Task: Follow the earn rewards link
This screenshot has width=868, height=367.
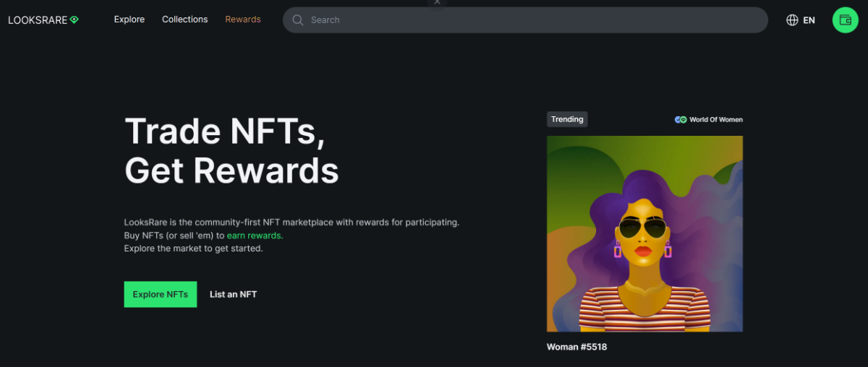Action: click(x=254, y=236)
